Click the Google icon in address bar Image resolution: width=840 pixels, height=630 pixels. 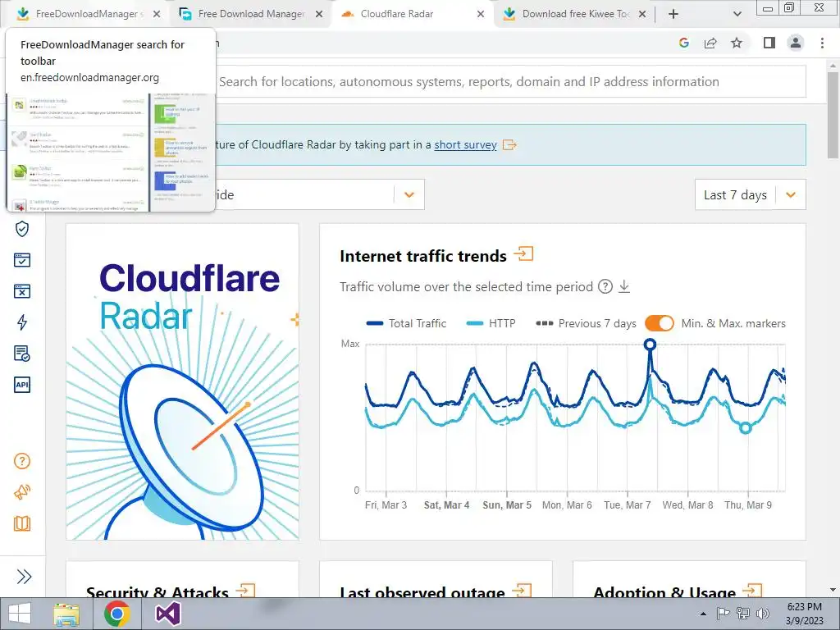684,43
